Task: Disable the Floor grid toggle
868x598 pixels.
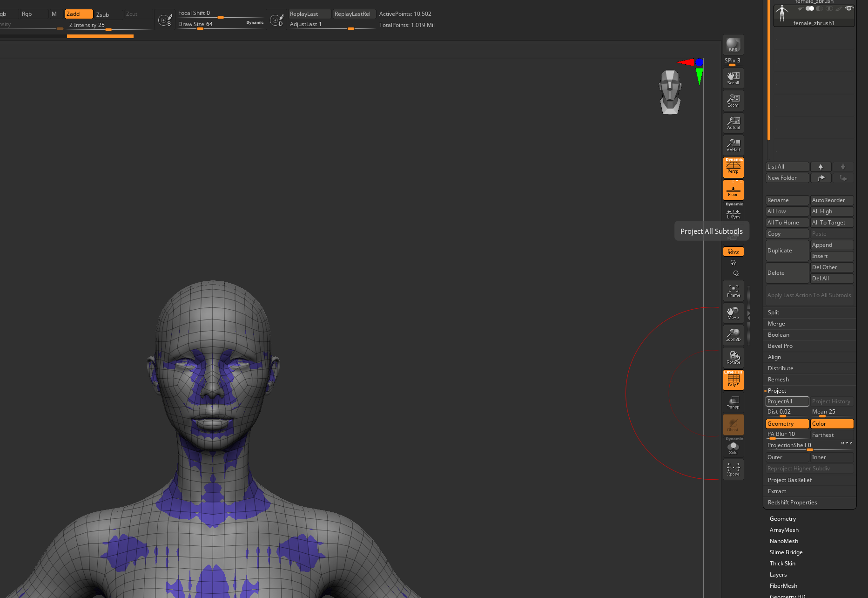Action: point(733,190)
